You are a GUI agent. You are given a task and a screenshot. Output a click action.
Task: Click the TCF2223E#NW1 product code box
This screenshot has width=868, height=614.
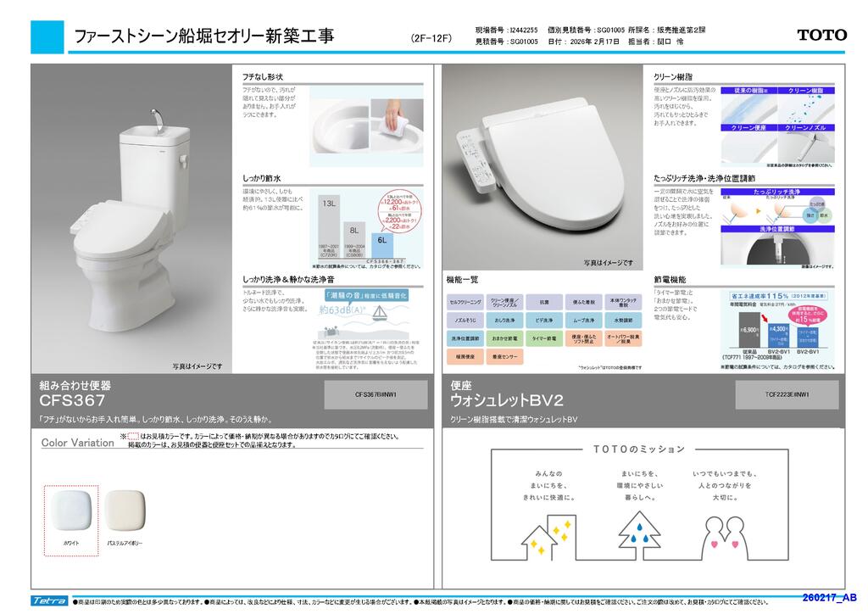(787, 394)
